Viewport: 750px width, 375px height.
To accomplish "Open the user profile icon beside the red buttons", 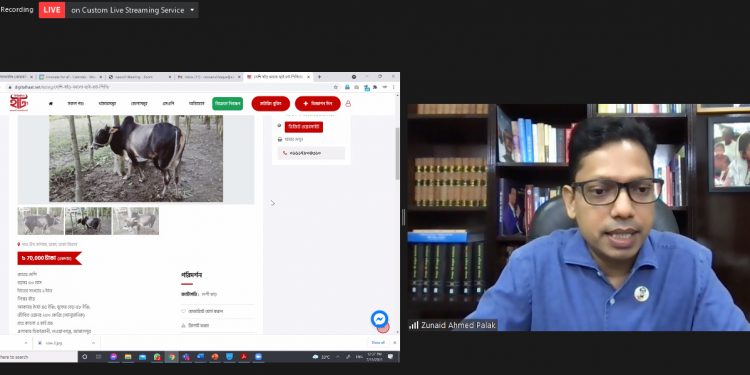I will pyautogui.click(x=348, y=103).
